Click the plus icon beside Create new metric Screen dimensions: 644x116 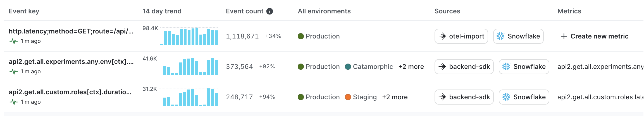coord(564,36)
